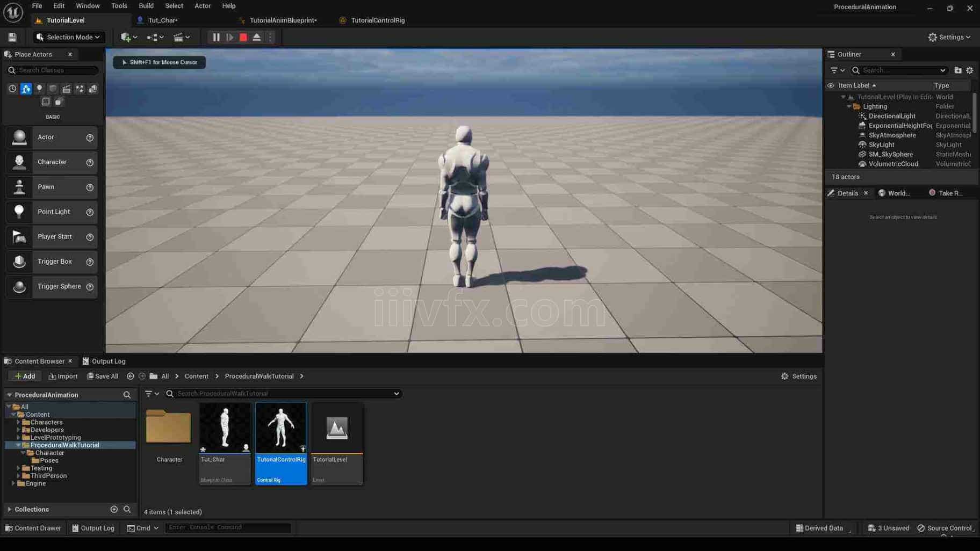The width and height of the screenshot is (980, 551).
Task: Go back in Content Browser history
Action: 131,376
